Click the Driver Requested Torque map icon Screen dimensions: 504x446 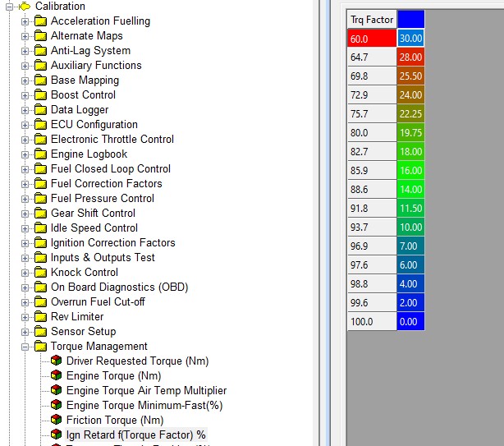click(x=56, y=361)
